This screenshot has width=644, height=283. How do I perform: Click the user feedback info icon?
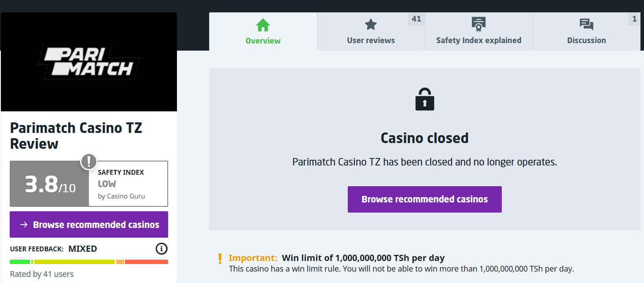tap(162, 249)
